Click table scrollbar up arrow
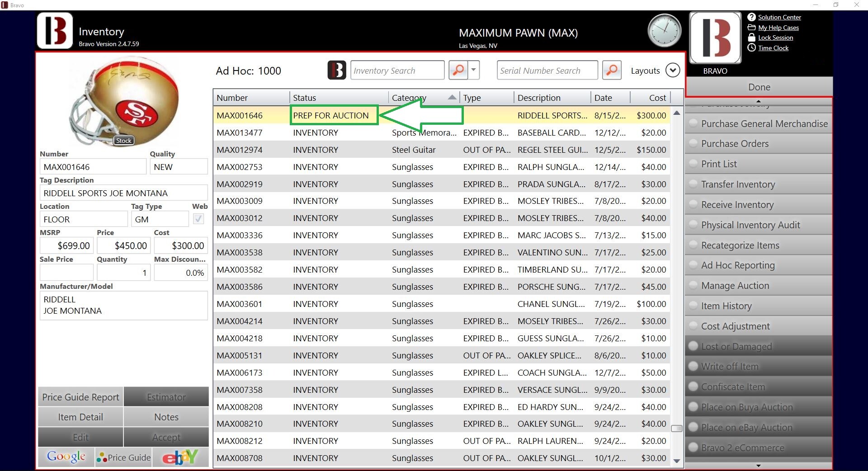Viewport: 868px width, 471px height. (677, 113)
